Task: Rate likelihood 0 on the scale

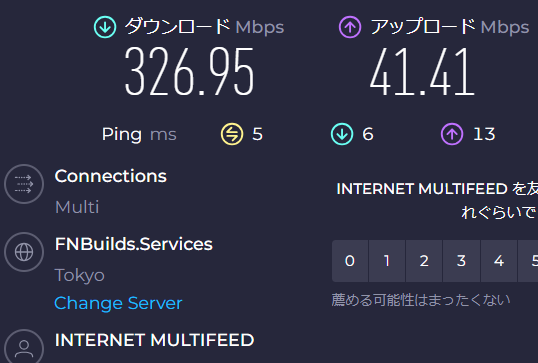Action: (350, 261)
